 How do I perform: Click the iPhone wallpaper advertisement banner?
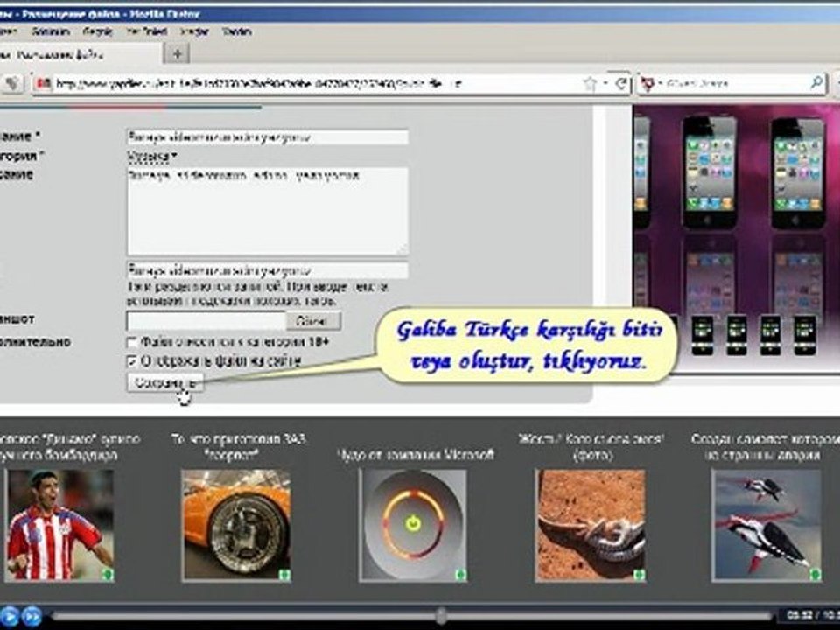(736, 238)
